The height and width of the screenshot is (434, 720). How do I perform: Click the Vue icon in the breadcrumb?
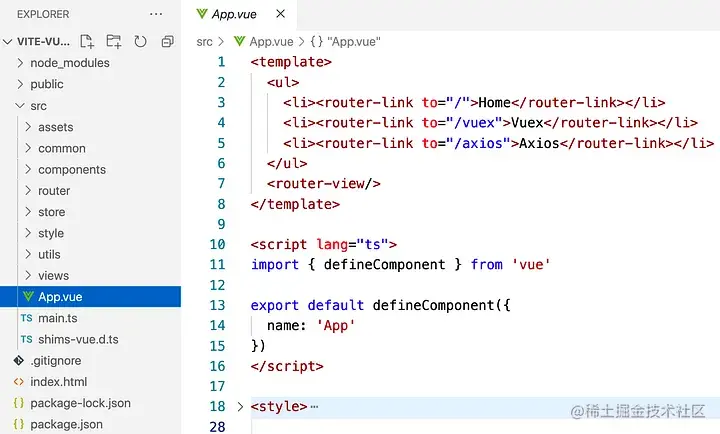point(239,41)
